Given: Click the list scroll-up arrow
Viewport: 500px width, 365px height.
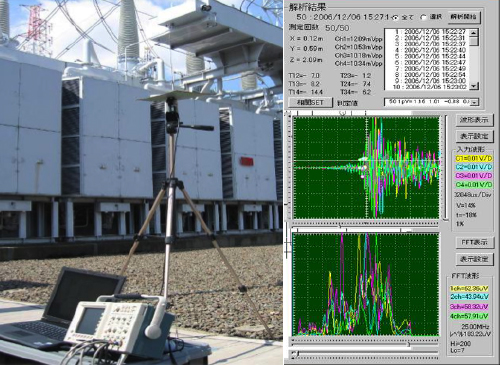Looking at the screenshot, I should 474,33.
